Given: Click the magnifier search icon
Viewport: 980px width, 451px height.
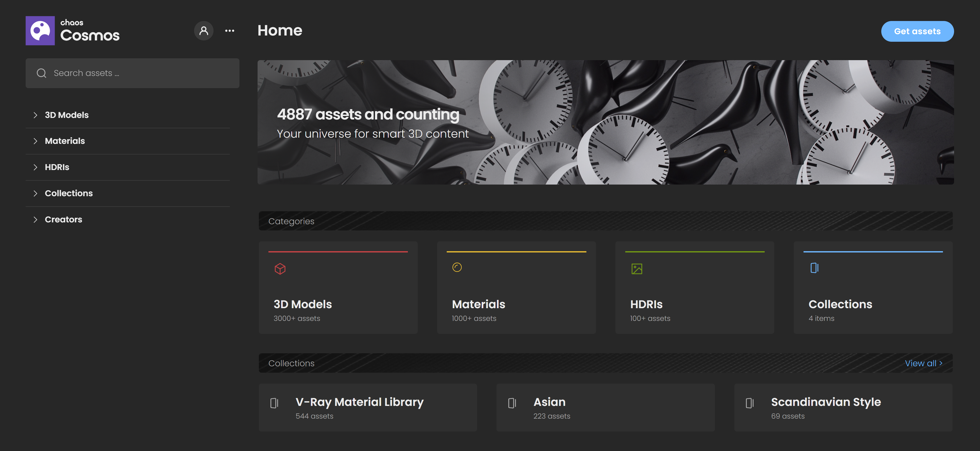Looking at the screenshot, I should (41, 73).
